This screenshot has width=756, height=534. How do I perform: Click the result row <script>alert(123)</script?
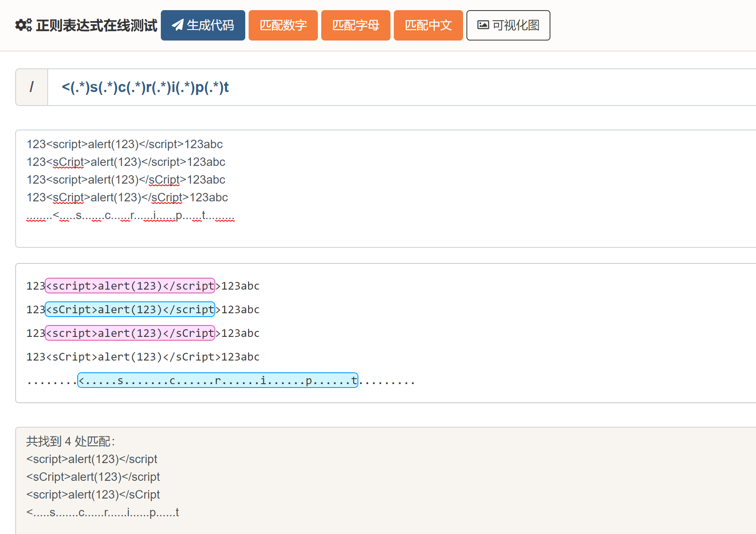(x=92, y=459)
